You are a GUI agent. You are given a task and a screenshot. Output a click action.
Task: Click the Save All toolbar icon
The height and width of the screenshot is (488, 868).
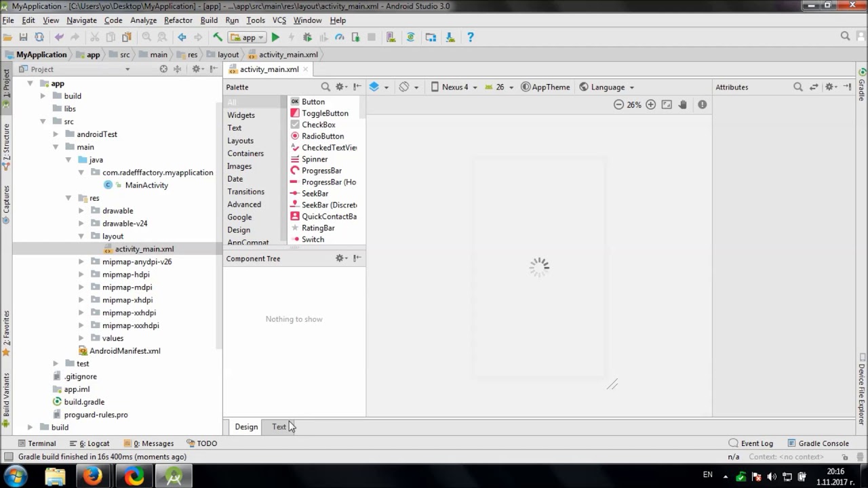[23, 37]
